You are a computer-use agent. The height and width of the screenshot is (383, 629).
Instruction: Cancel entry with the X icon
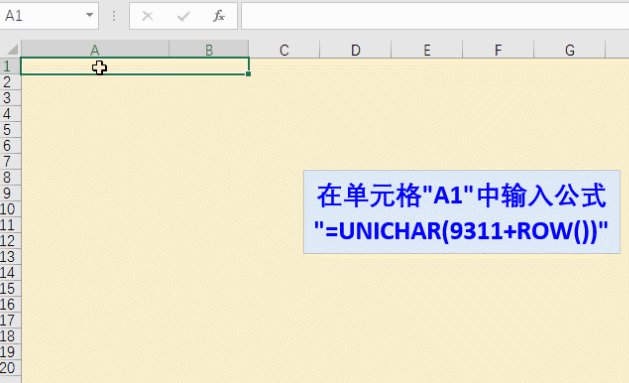coord(148,16)
